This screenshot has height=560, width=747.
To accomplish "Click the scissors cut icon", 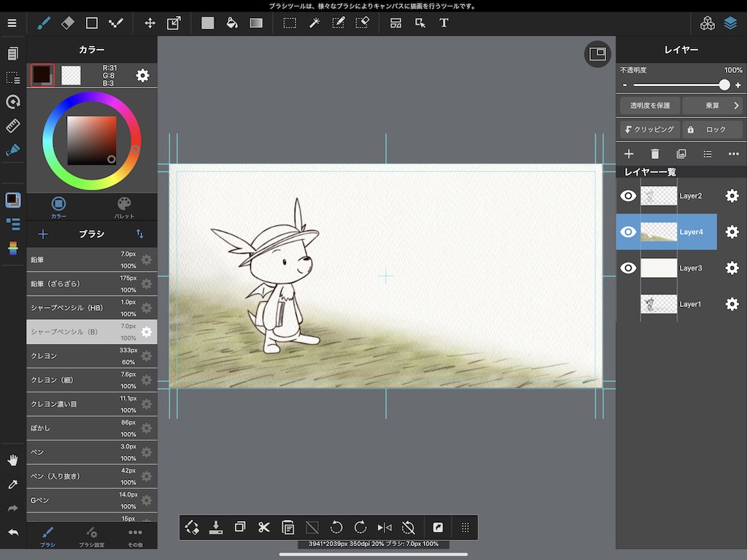I will point(264,527).
